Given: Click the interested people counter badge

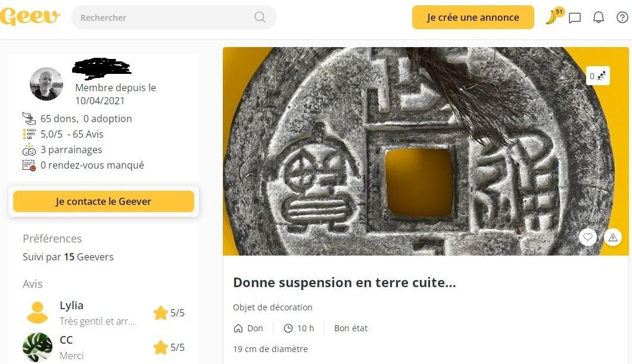Looking at the screenshot, I should point(597,76).
